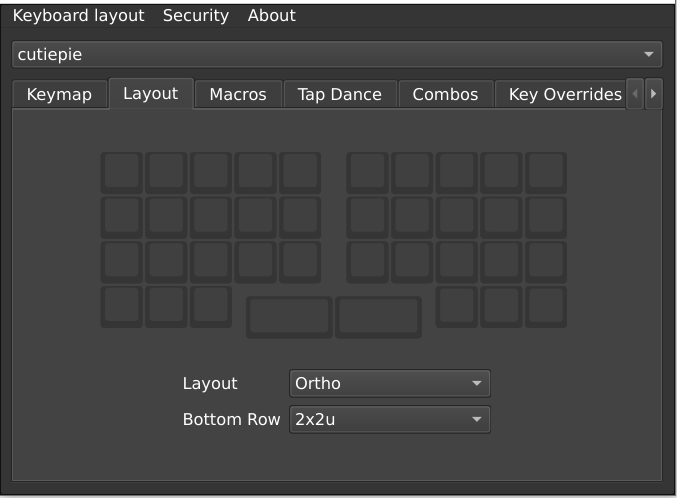Click the top-left key of the layout
The width and height of the screenshot is (677, 498).
pos(122,173)
